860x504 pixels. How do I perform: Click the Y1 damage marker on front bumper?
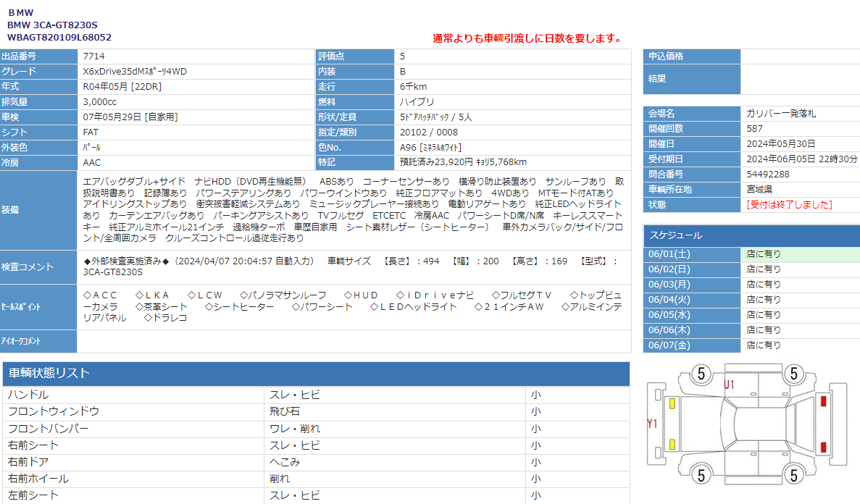pos(652,423)
